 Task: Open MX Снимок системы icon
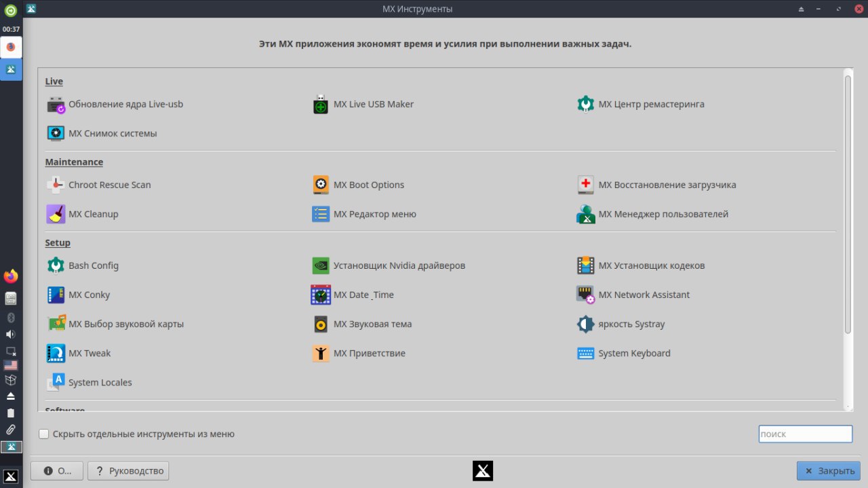point(56,134)
